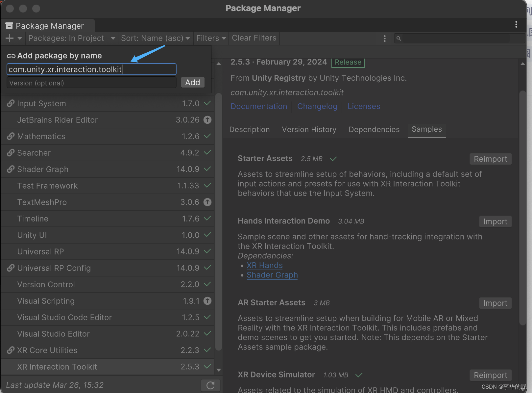Import the Hands Interaction Demo sample
This screenshot has height=393, width=532.
coord(495,222)
